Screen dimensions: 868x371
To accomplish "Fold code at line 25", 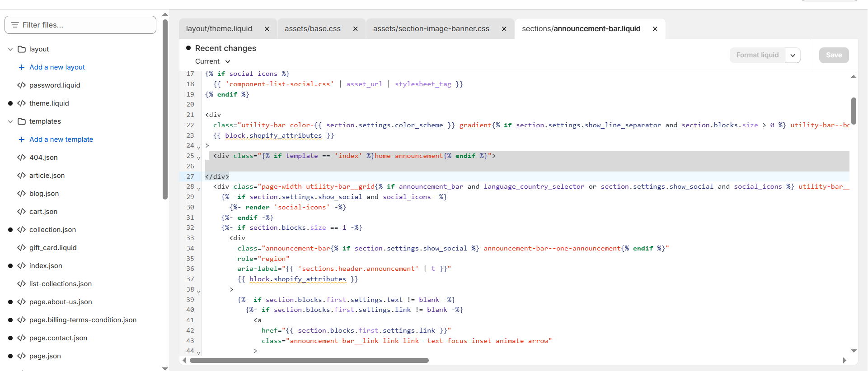I will point(198,158).
